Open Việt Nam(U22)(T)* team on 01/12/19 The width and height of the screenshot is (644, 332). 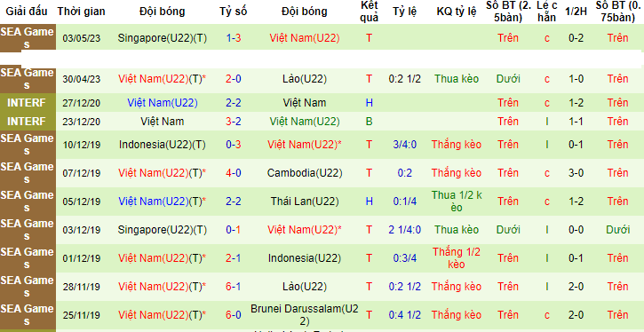click(x=162, y=257)
